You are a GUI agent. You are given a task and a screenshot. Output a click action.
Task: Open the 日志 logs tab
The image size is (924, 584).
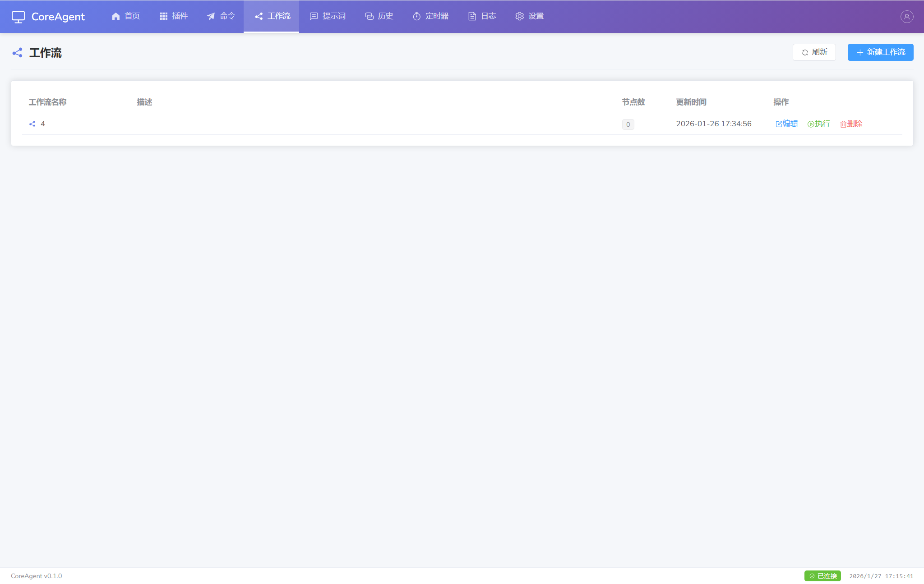(x=482, y=16)
